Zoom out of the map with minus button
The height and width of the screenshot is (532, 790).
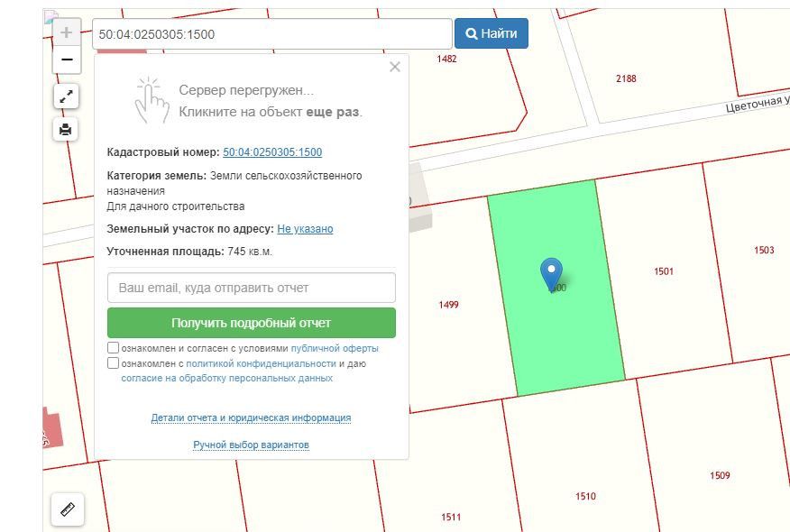tap(67, 60)
